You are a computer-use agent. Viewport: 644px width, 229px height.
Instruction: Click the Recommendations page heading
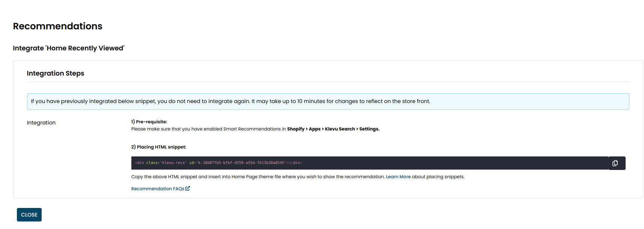pyautogui.click(x=57, y=26)
